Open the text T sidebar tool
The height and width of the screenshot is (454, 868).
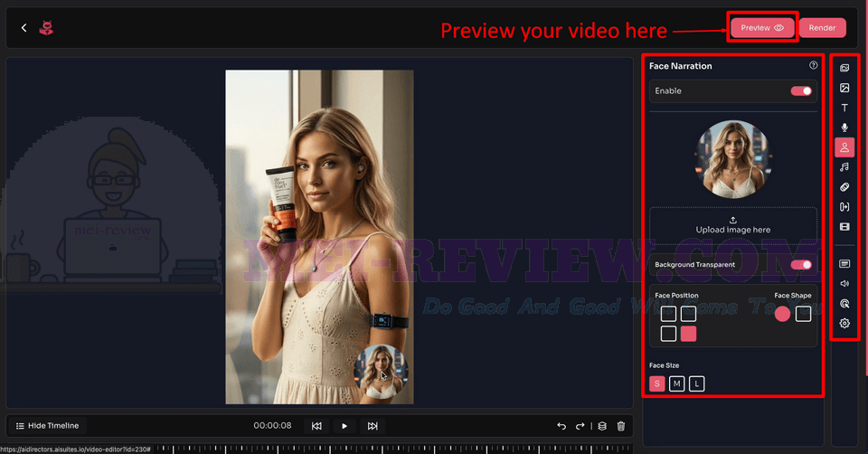844,108
